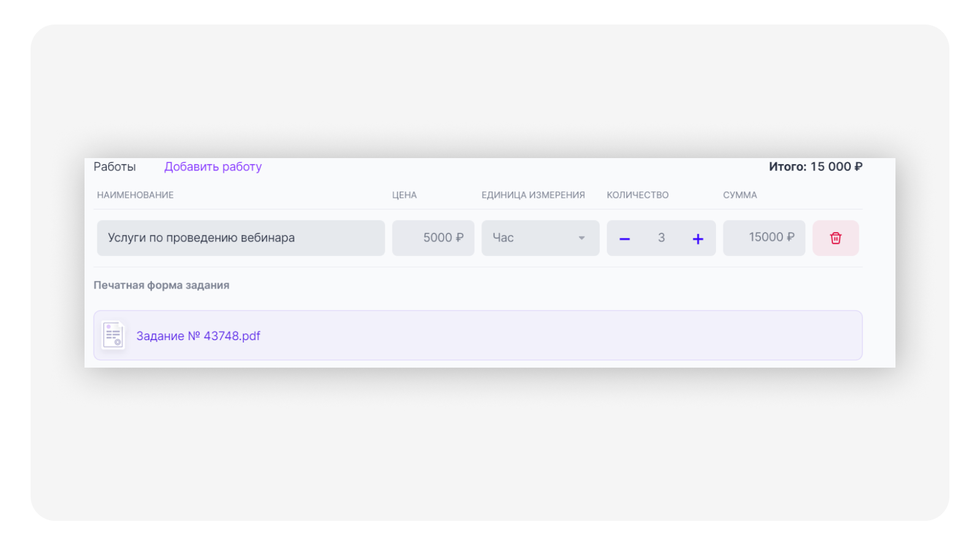This screenshot has height=549, width=980.
Task: Click the PDF document file icon
Action: [x=113, y=335]
